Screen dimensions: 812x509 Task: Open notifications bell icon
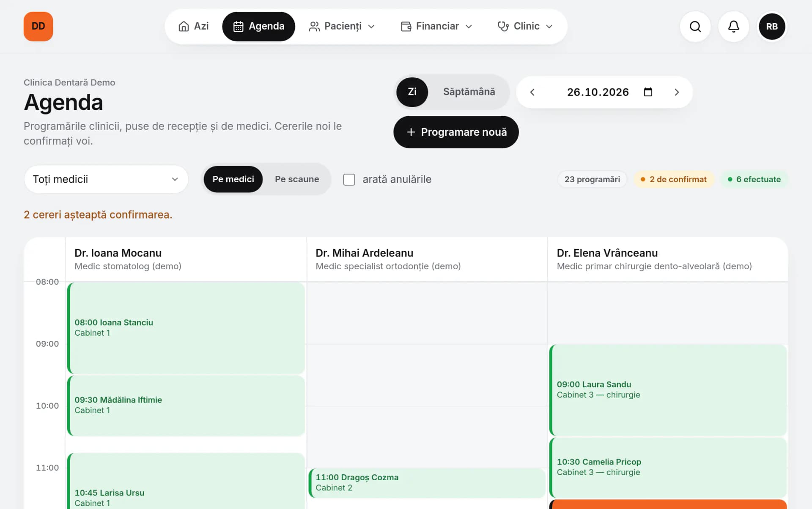coord(733,27)
